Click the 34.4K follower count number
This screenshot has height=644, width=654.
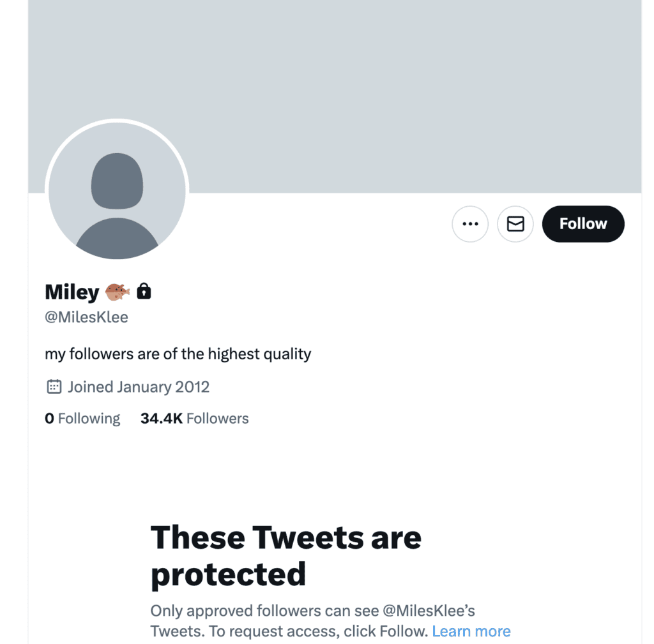click(162, 419)
